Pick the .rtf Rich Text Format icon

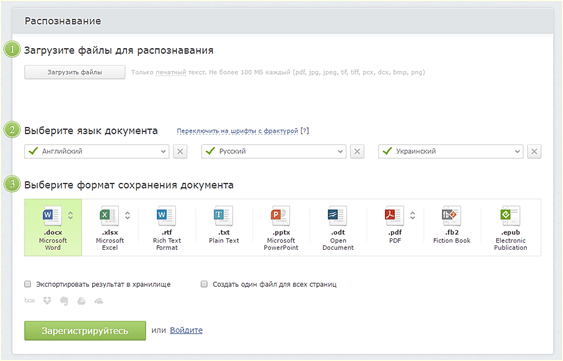coord(166,215)
